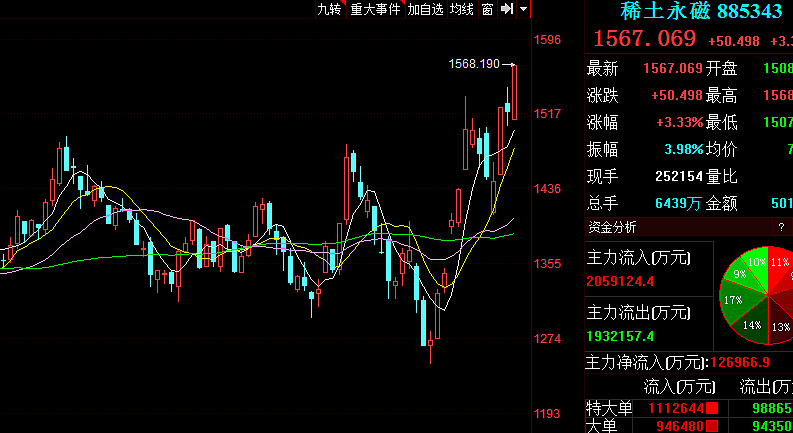Click the capital flow pie chart
Viewport: 793px width, 433px height.
tap(758, 295)
